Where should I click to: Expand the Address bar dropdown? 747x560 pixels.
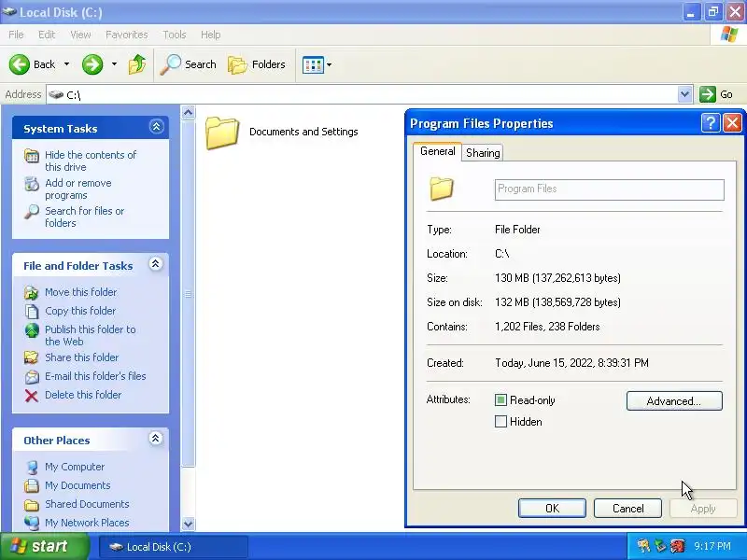[x=684, y=94]
